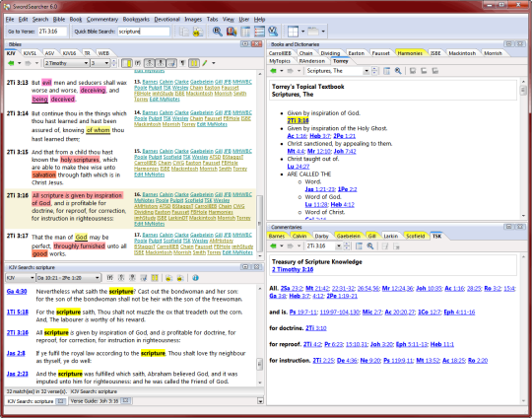The image size is (532, 418).
Task: Click the green back arrow in Books panel
Action: tap(274, 71)
